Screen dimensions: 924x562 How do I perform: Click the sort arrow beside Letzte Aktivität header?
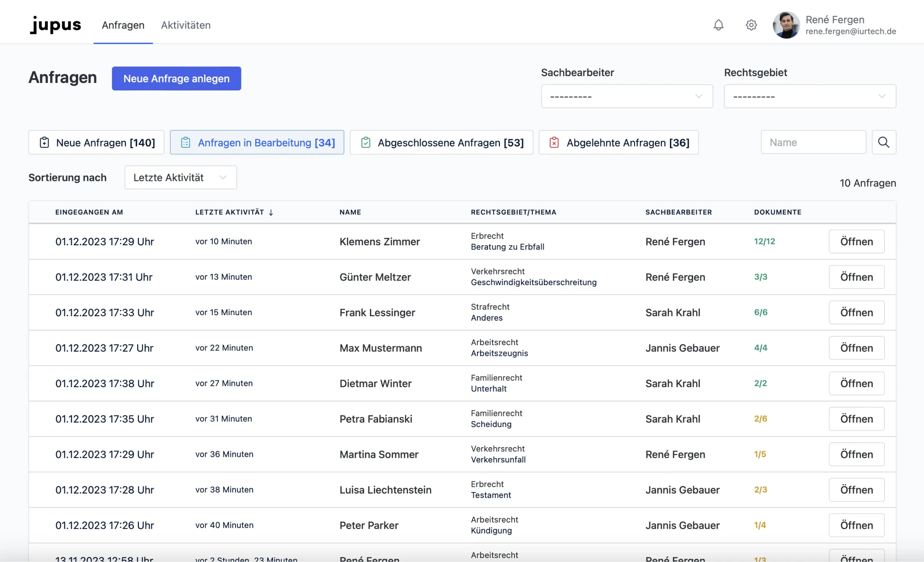(x=271, y=212)
